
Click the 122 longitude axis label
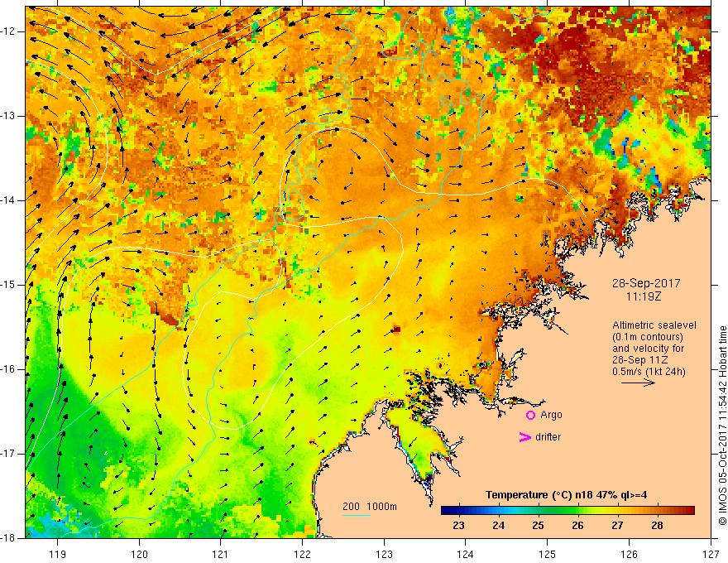tap(302, 555)
